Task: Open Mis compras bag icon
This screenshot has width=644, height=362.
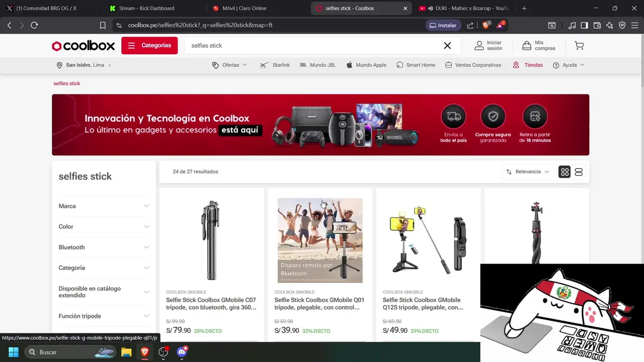Action: [527, 46]
